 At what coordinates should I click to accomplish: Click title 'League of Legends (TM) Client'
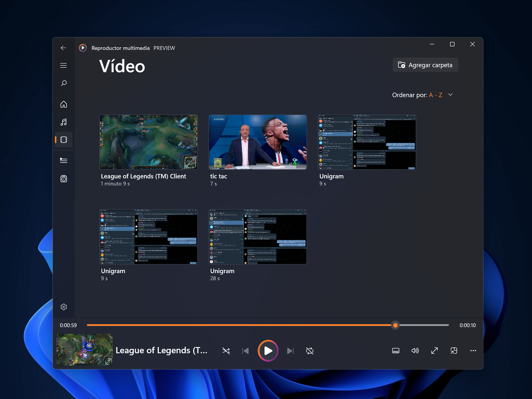click(144, 176)
